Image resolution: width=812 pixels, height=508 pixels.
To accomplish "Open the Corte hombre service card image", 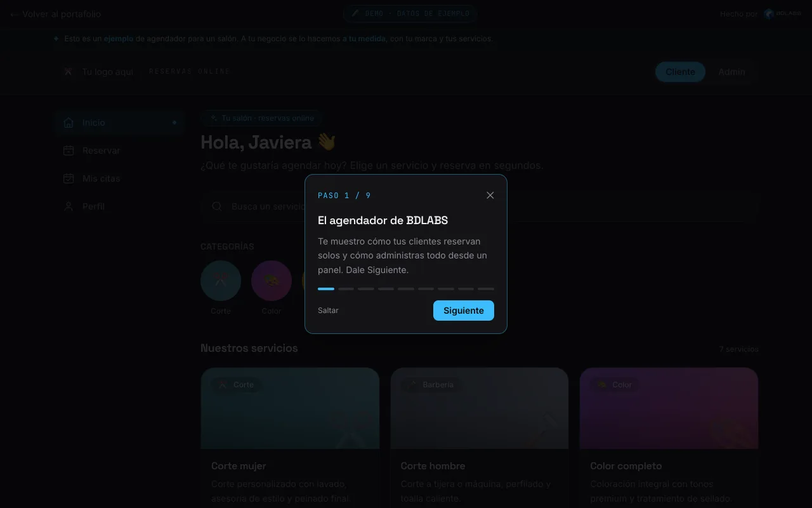I will [x=480, y=408].
